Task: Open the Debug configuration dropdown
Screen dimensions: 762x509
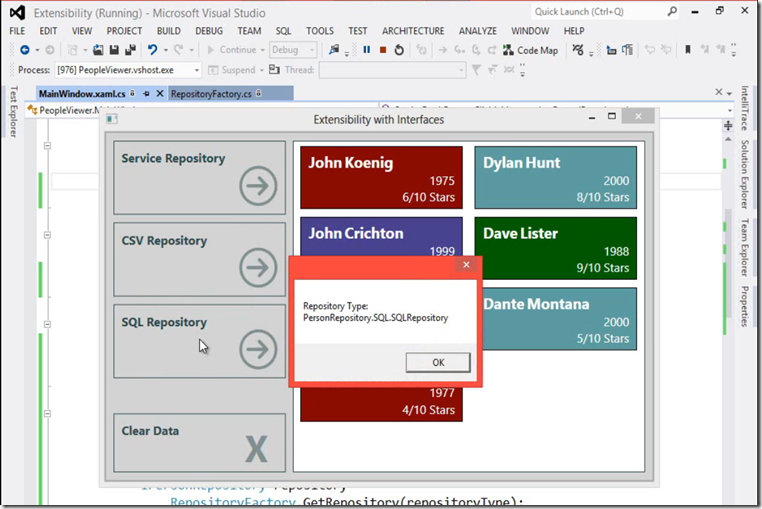Action: 293,50
